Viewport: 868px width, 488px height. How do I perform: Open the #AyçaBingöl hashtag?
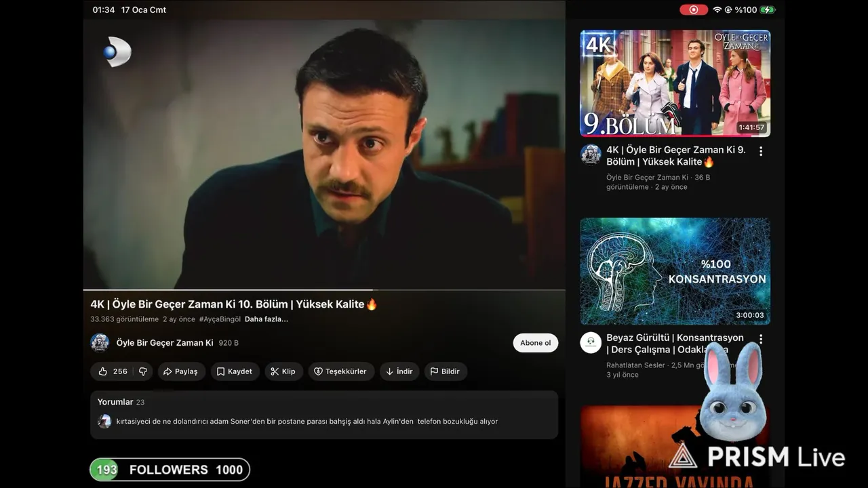tap(220, 319)
